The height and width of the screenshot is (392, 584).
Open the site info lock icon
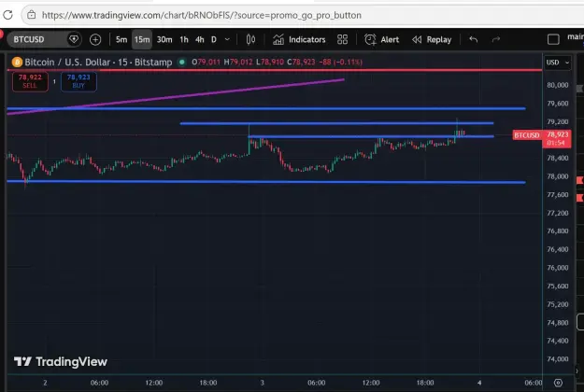coord(32,15)
